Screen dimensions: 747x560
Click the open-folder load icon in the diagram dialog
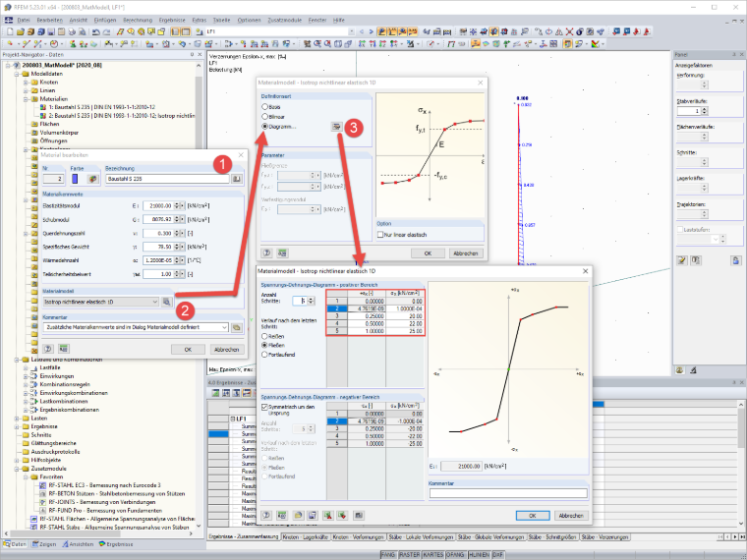(x=298, y=515)
